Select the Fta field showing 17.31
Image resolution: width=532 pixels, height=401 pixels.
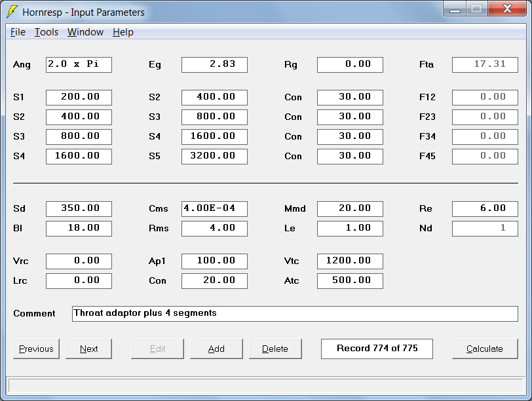point(485,65)
